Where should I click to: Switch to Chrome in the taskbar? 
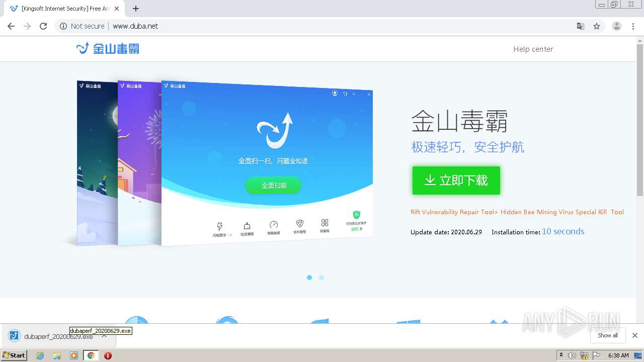coord(91,355)
